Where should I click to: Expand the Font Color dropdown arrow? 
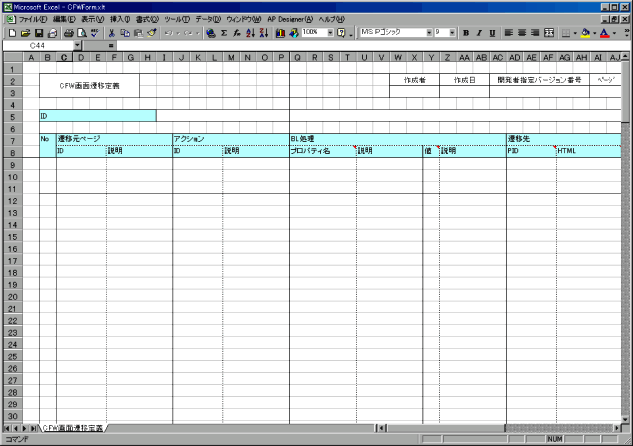pyautogui.click(x=614, y=33)
